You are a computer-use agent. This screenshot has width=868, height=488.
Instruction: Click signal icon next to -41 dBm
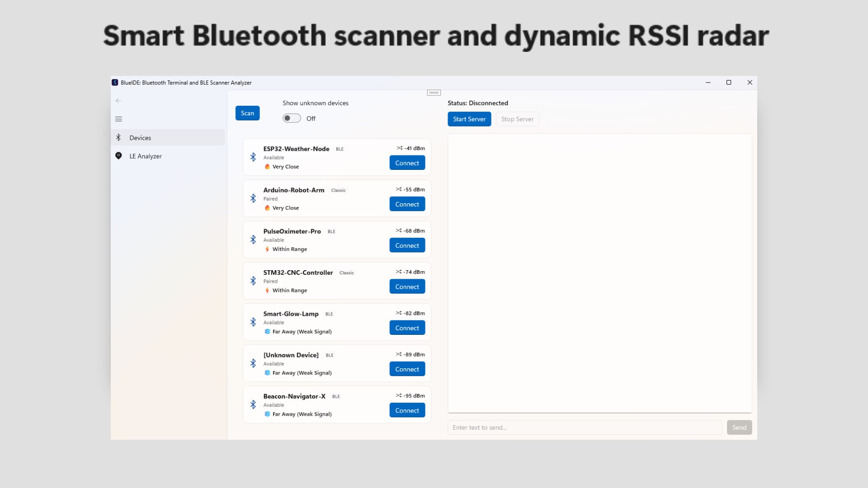tap(399, 148)
